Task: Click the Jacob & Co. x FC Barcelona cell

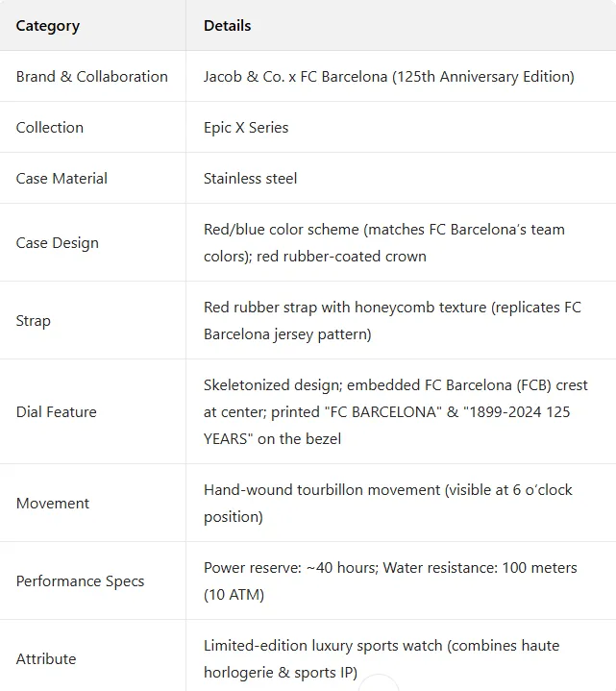Action: 388,77
